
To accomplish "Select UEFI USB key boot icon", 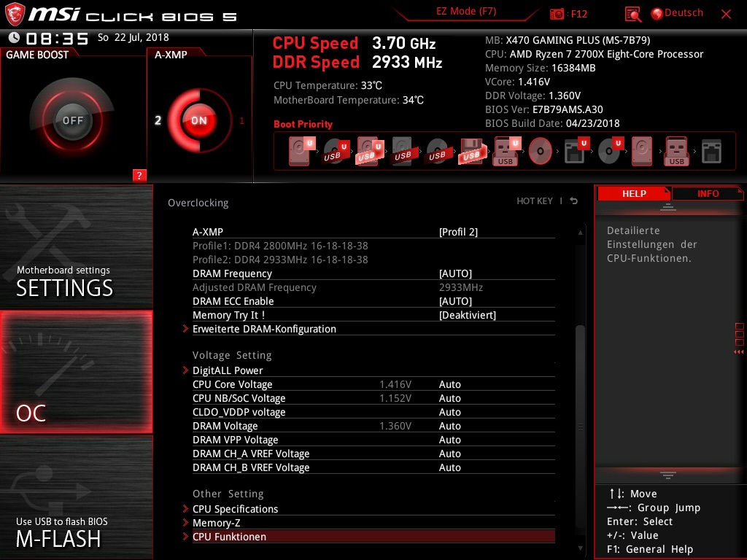I will pyautogui.click(x=507, y=151).
